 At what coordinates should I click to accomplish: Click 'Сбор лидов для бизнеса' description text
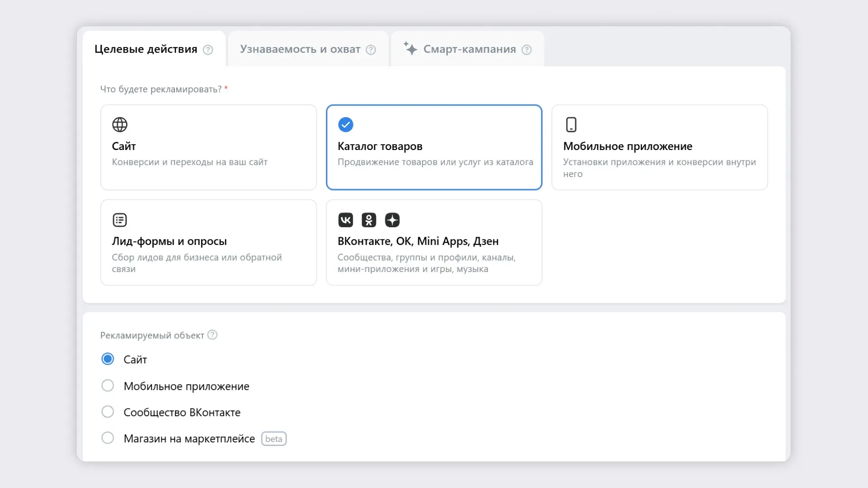tap(197, 263)
